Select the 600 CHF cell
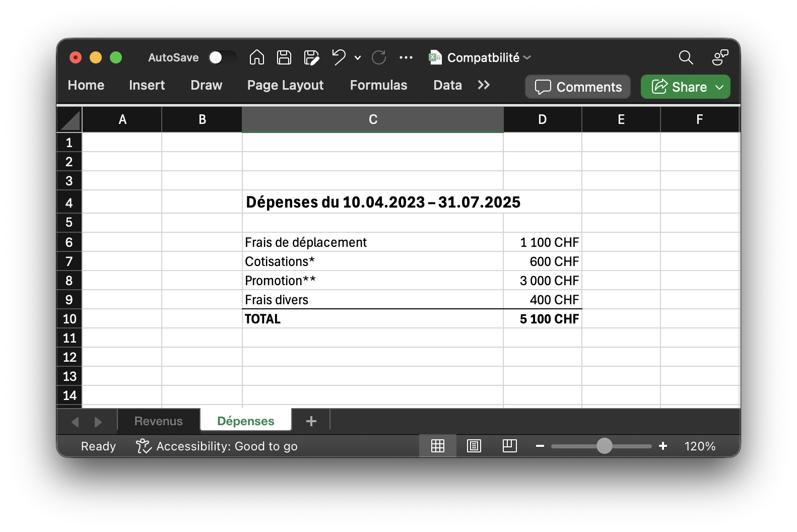Screen dimensions: 797x532 point(543,261)
